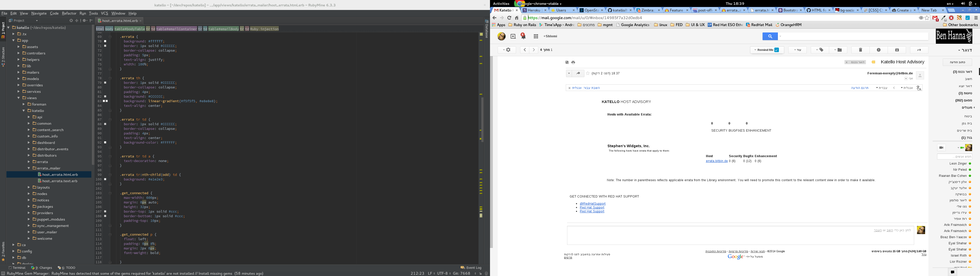980x276 pixels.
Task: Open the Terminal tool window
Action: point(17,268)
